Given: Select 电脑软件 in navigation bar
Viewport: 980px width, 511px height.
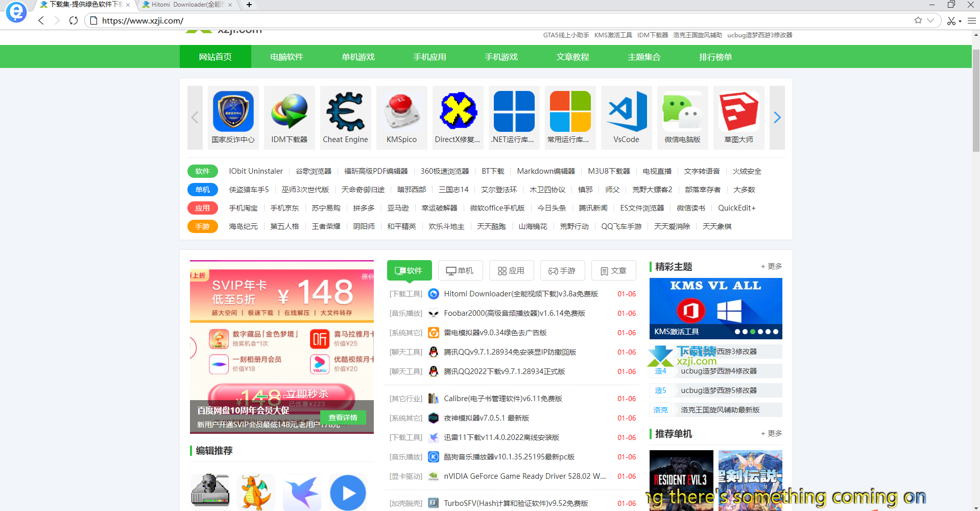Looking at the screenshot, I should [286, 57].
